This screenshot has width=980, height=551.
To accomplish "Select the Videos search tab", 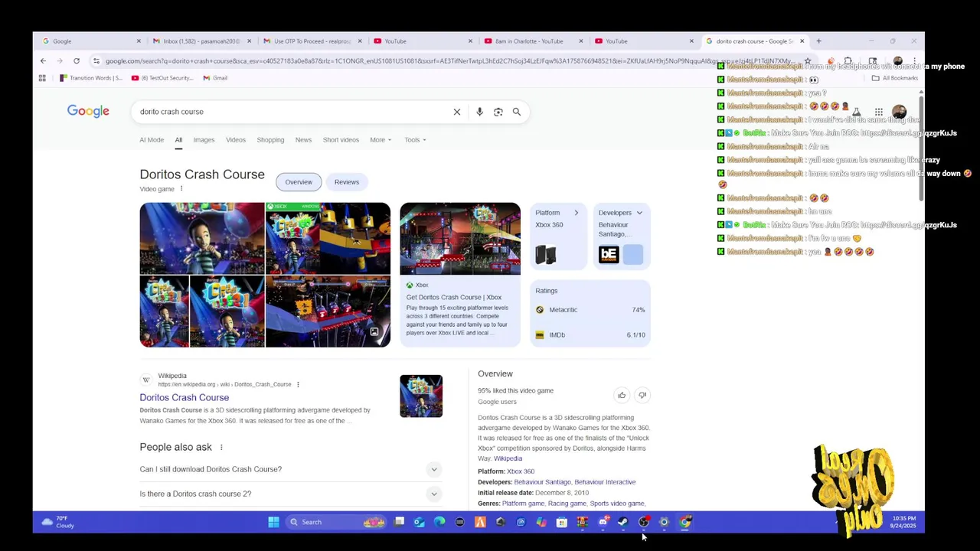I will click(x=236, y=140).
